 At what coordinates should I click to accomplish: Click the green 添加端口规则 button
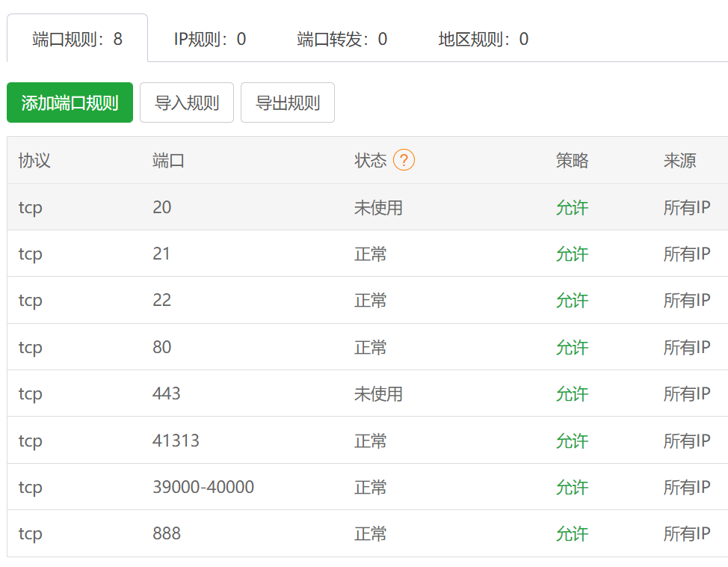(x=70, y=102)
